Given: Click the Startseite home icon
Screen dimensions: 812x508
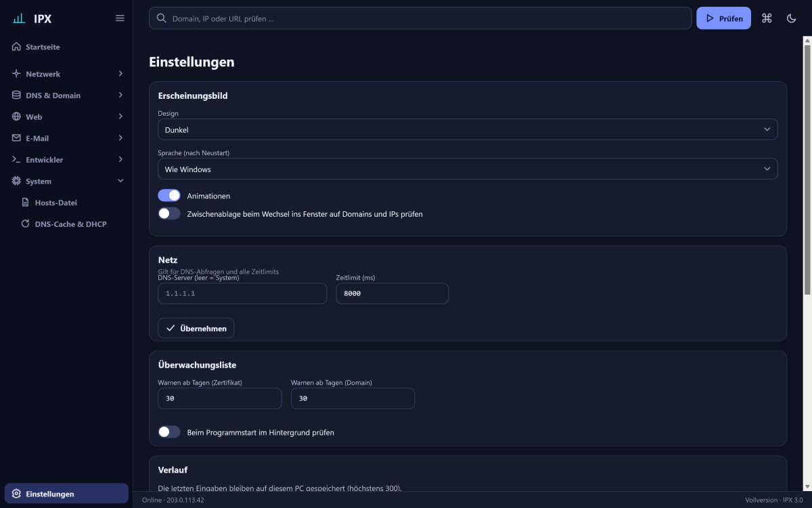Looking at the screenshot, I should 16,47.
